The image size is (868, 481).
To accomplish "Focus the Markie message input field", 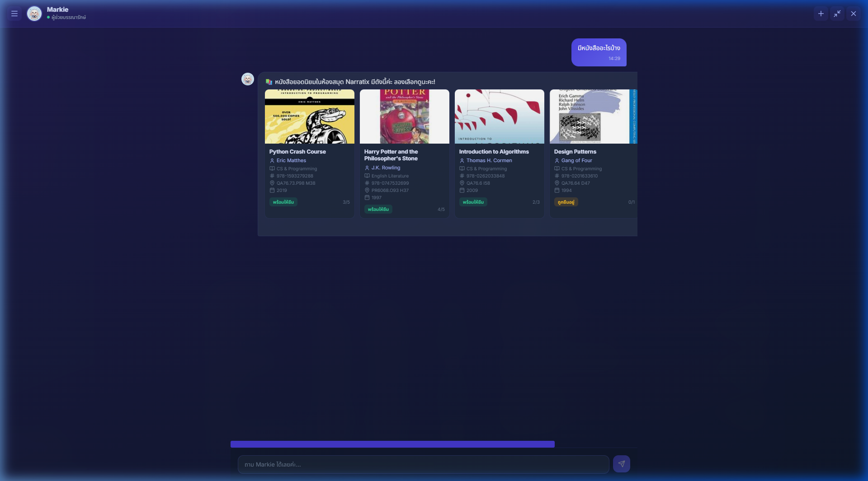I will [x=423, y=464].
